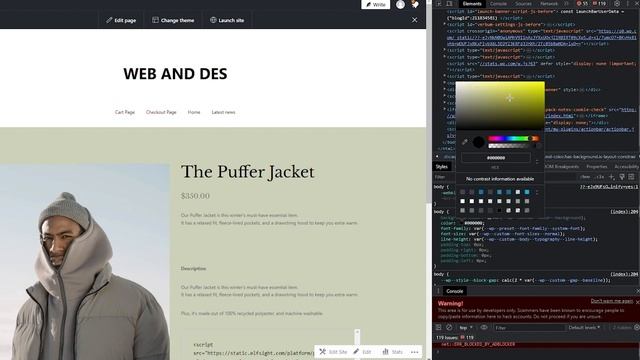Click the $350.00 price text
The width and height of the screenshot is (640, 360).
tap(195, 196)
